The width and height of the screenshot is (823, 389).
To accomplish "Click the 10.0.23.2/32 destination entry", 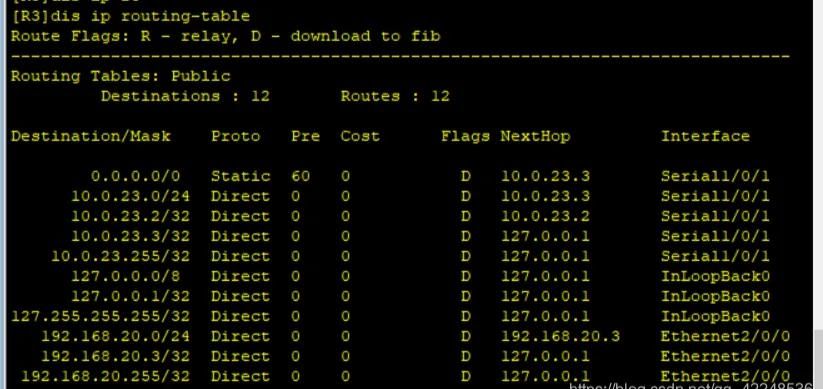I will (x=131, y=216).
